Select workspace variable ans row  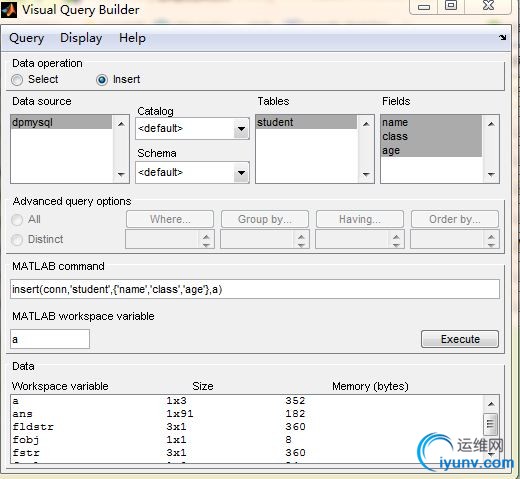pyautogui.click(x=247, y=414)
